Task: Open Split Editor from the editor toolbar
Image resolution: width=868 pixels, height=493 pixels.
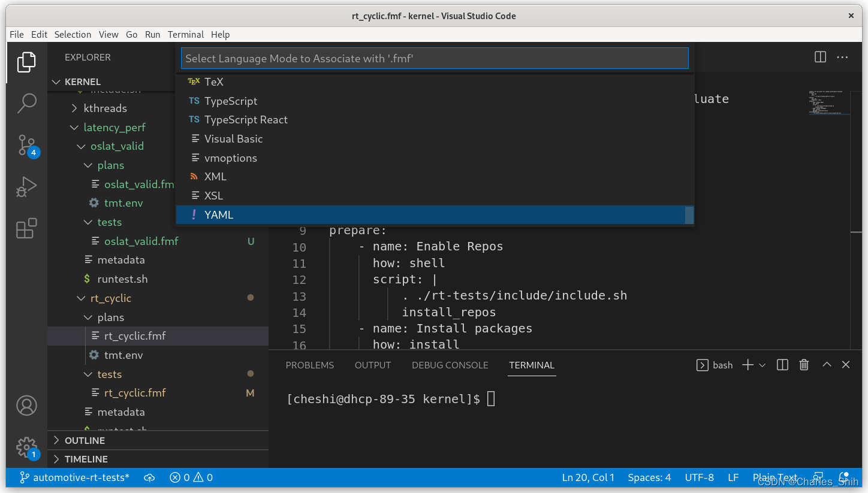Action: (819, 57)
